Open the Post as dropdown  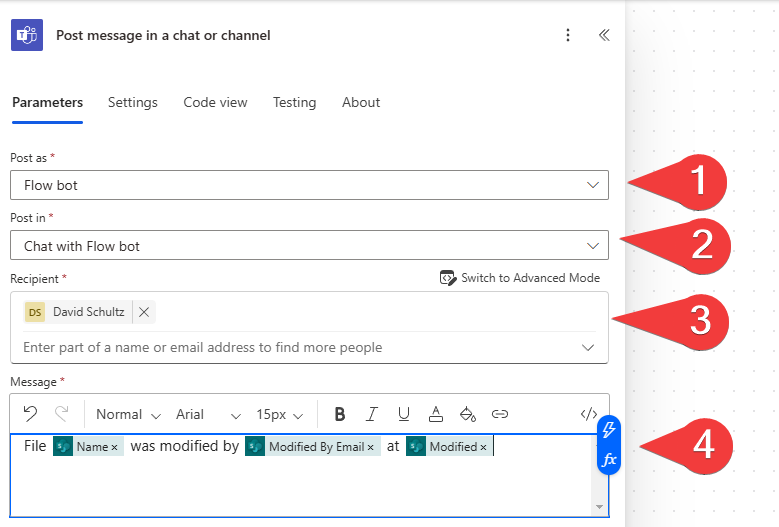[x=310, y=185]
